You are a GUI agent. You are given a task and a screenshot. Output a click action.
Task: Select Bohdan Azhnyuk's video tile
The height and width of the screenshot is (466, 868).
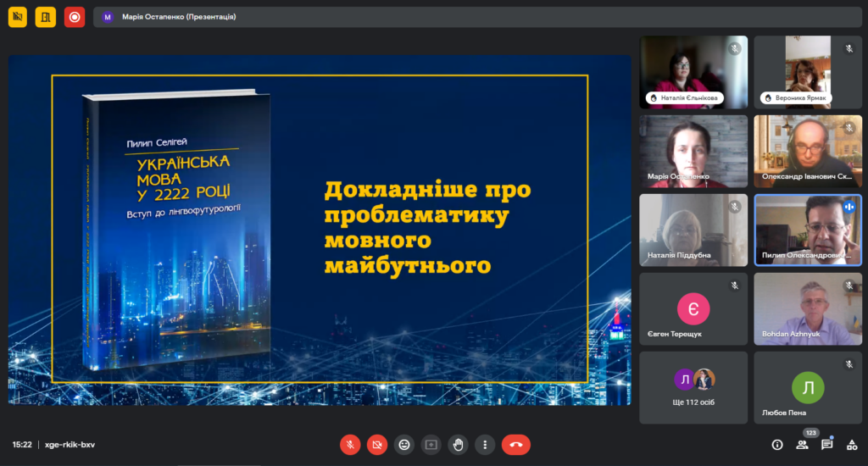point(808,308)
